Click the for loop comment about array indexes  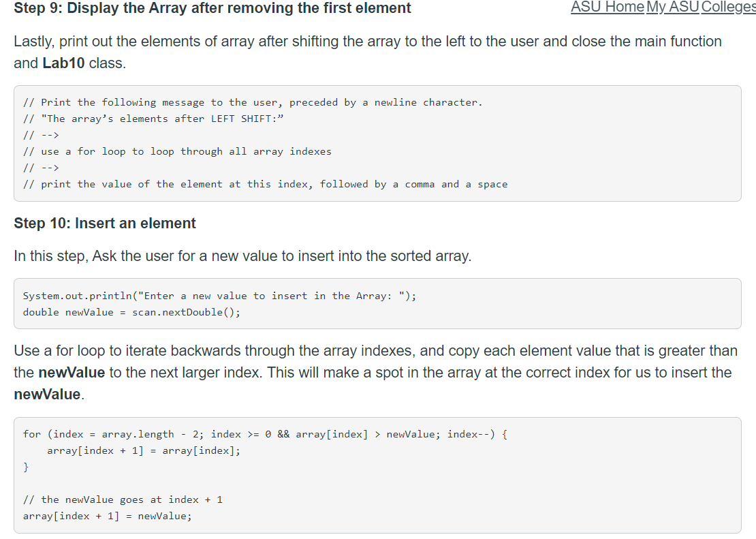(177, 151)
